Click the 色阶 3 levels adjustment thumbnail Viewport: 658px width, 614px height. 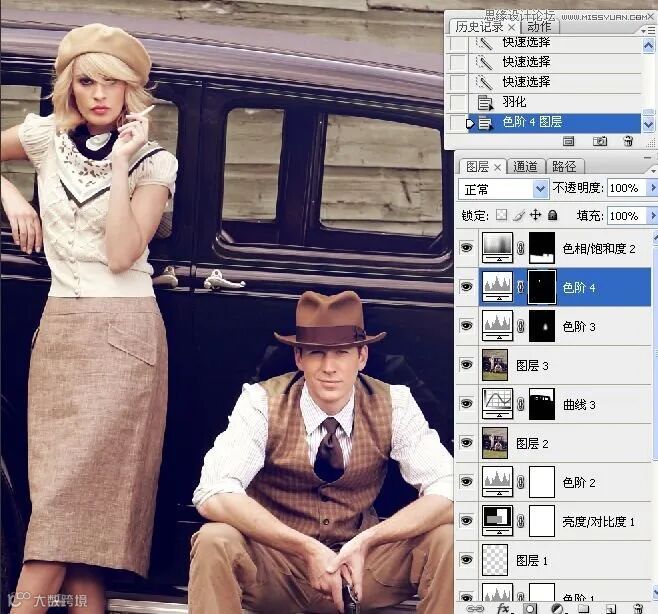(x=497, y=326)
